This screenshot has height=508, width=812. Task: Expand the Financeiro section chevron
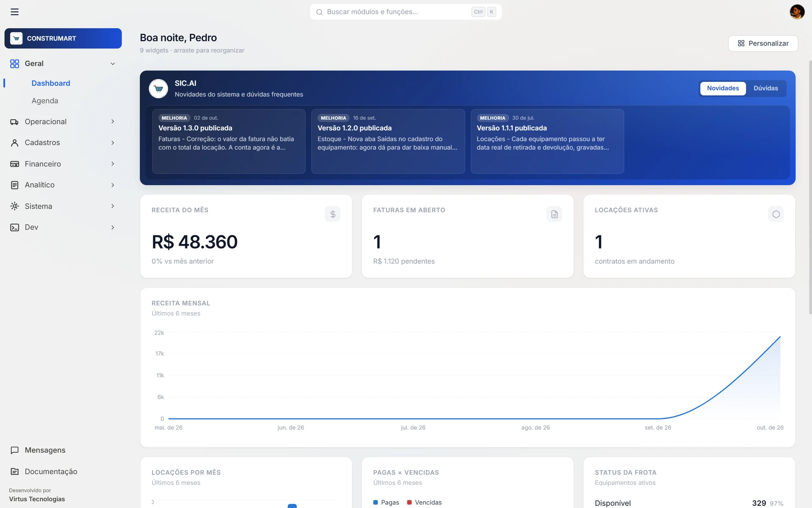(x=112, y=164)
